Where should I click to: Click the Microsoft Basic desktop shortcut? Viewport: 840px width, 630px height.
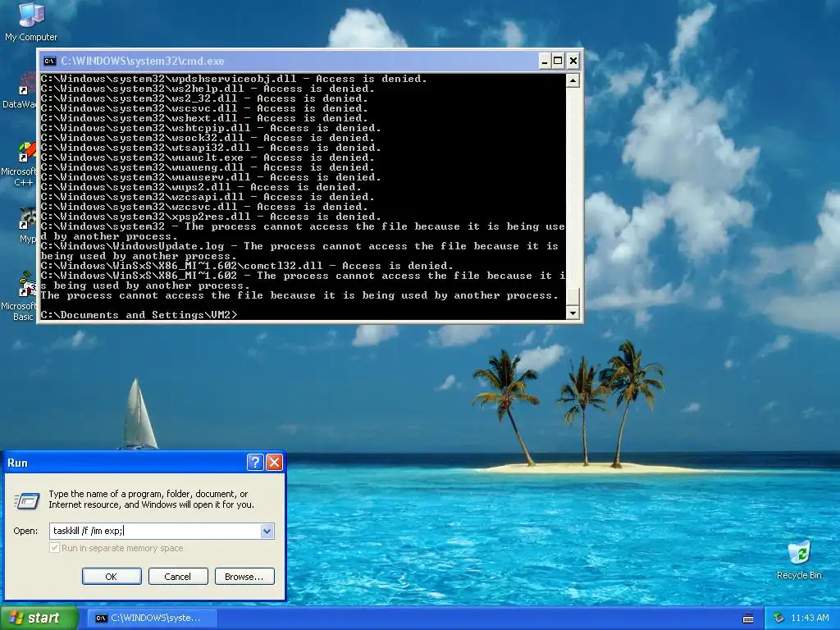pos(19,296)
